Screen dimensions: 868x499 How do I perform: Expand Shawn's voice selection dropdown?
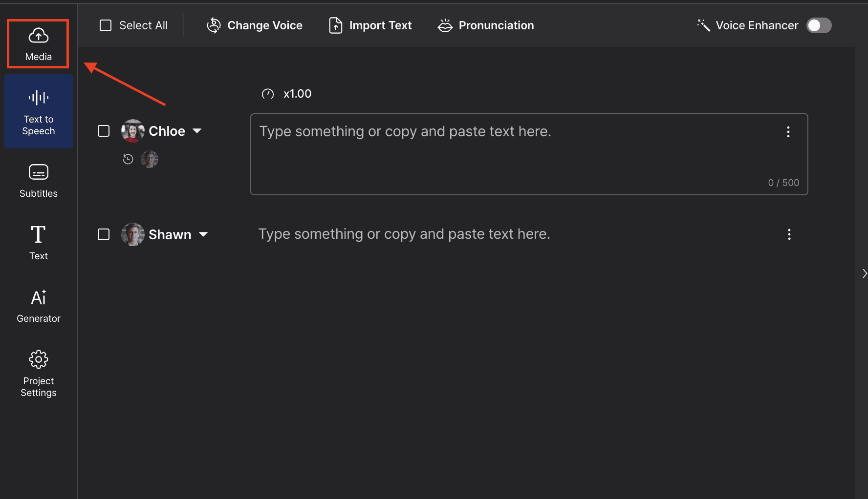point(204,234)
